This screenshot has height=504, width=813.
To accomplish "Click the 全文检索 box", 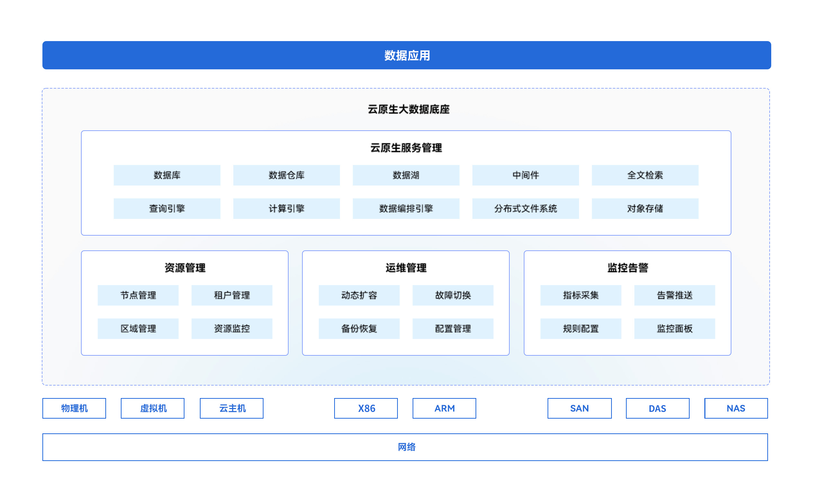I will pyautogui.click(x=645, y=175).
